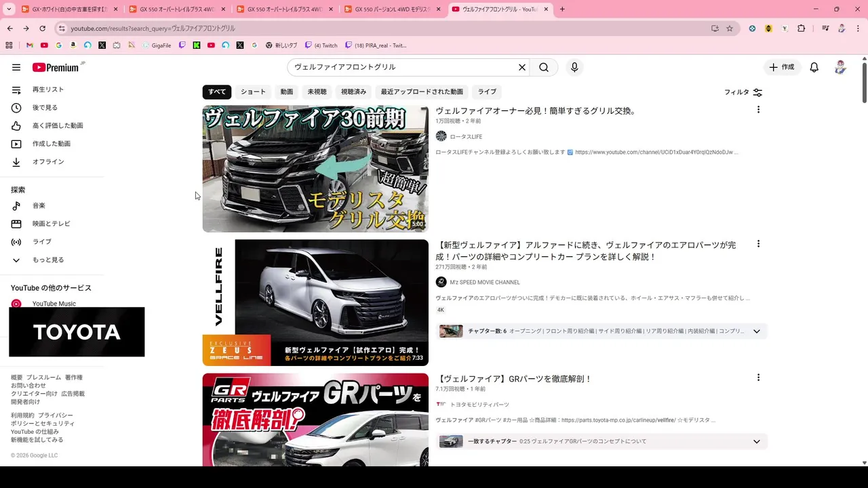Open the ロータスLIFE channel avatar
868x488 pixels.
441,136
